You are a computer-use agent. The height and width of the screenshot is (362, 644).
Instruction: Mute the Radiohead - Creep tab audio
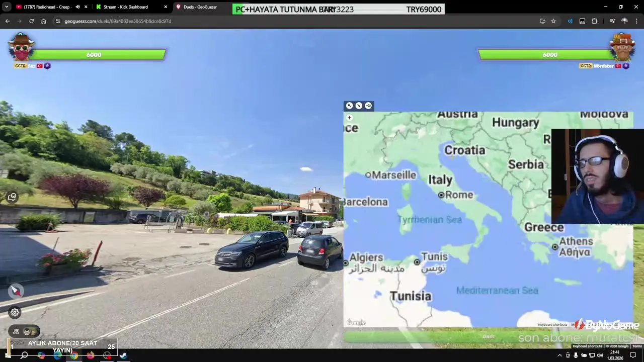77,7
